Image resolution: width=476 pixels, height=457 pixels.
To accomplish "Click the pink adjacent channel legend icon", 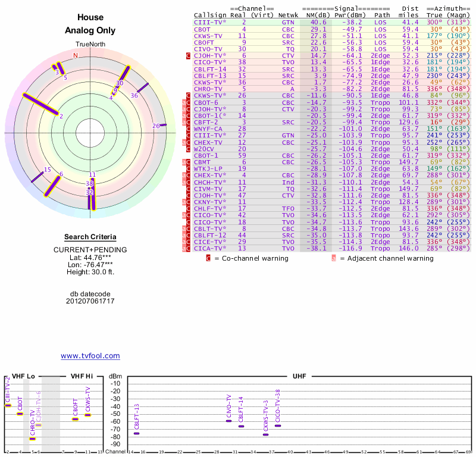I will click(x=334, y=258).
